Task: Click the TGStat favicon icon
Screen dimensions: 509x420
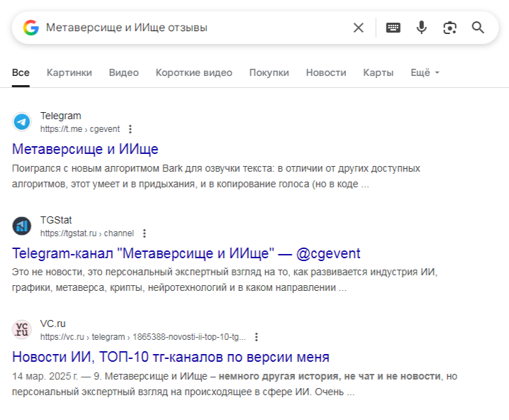Action: 22,226
